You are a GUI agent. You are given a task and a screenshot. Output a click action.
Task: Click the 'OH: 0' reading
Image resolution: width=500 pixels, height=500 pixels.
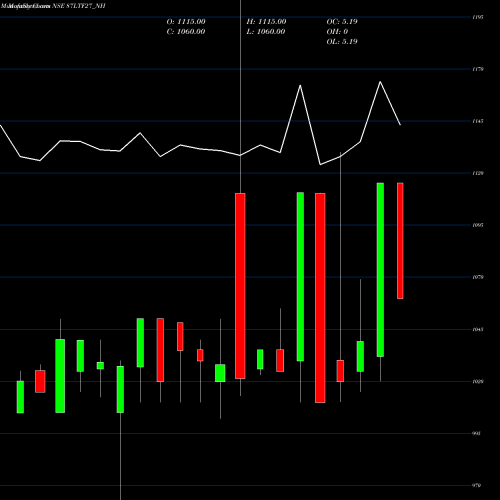tap(337, 32)
